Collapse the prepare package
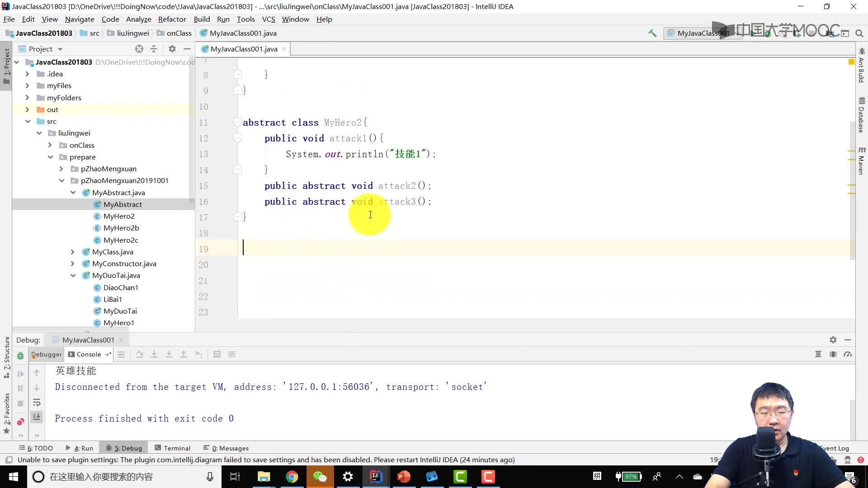The image size is (868, 488). [x=50, y=157]
